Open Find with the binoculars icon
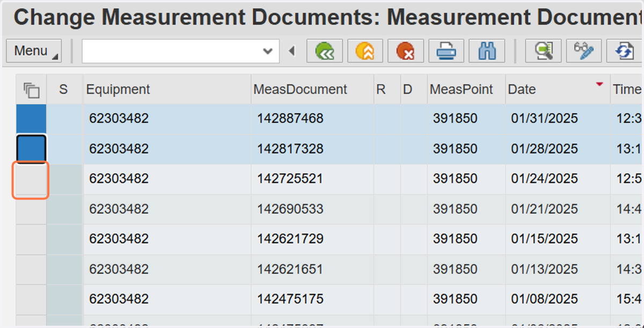The image size is (644, 328). pyautogui.click(x=487, y=51)
